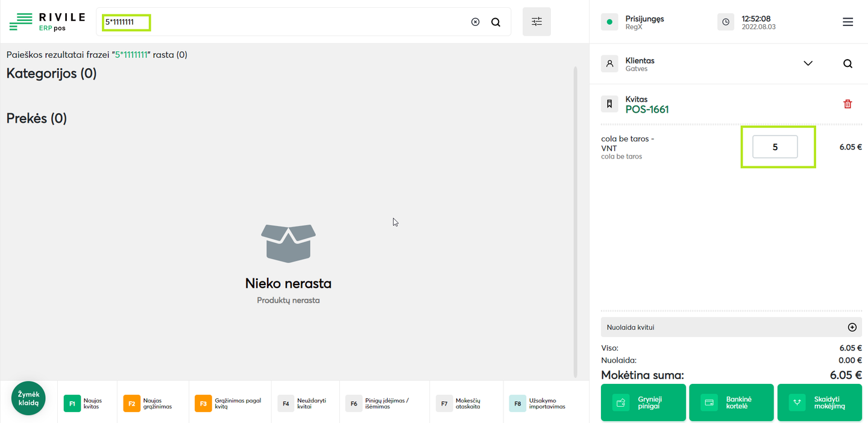Clear the search field with the X icon
The height and width of the screenshot is (423, 868).
pyautogui.click(x=475, y=22)
